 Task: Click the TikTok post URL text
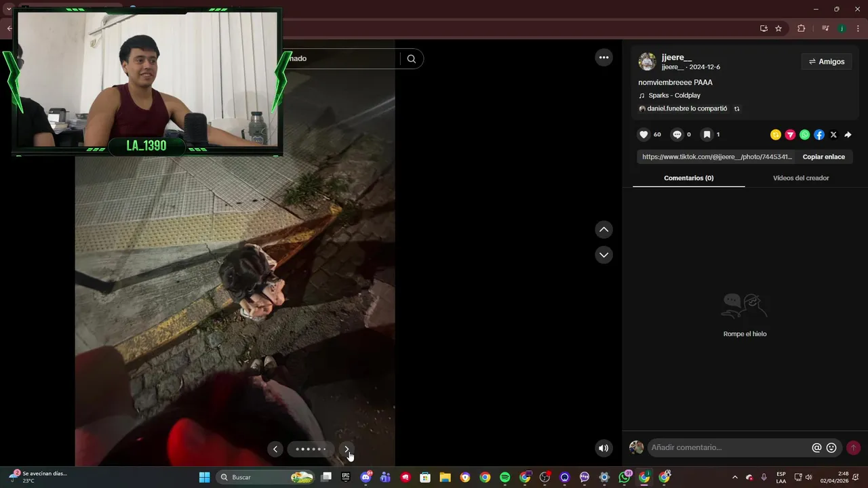tap(717, 157)
